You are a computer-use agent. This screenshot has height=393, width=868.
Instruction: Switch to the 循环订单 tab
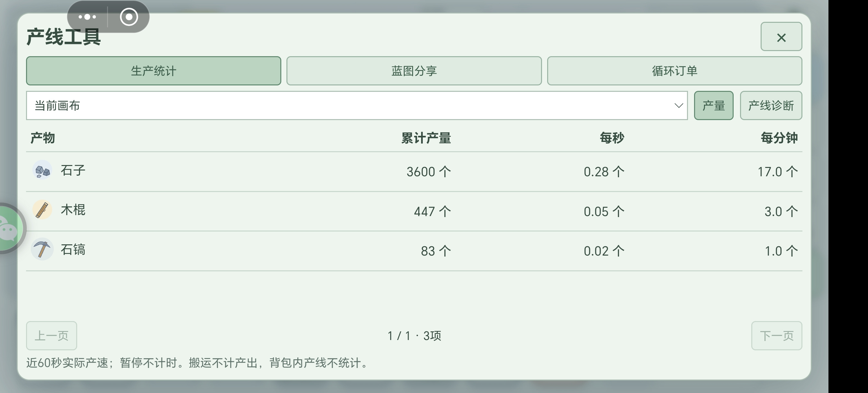(x=674, y=71)
